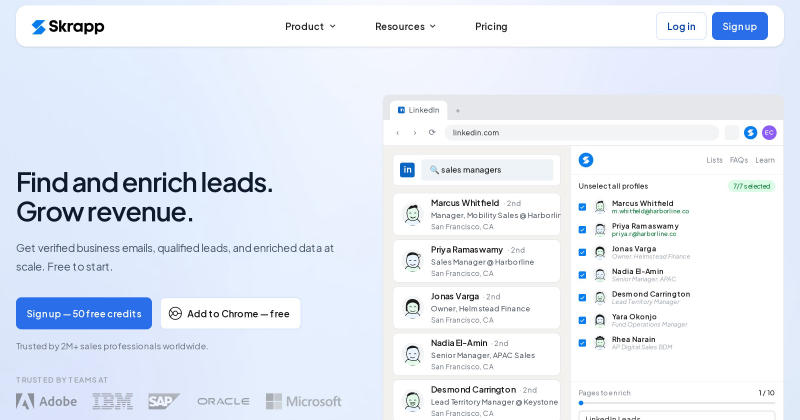Click priya.r@harborline.co email

tap(644, 234)
